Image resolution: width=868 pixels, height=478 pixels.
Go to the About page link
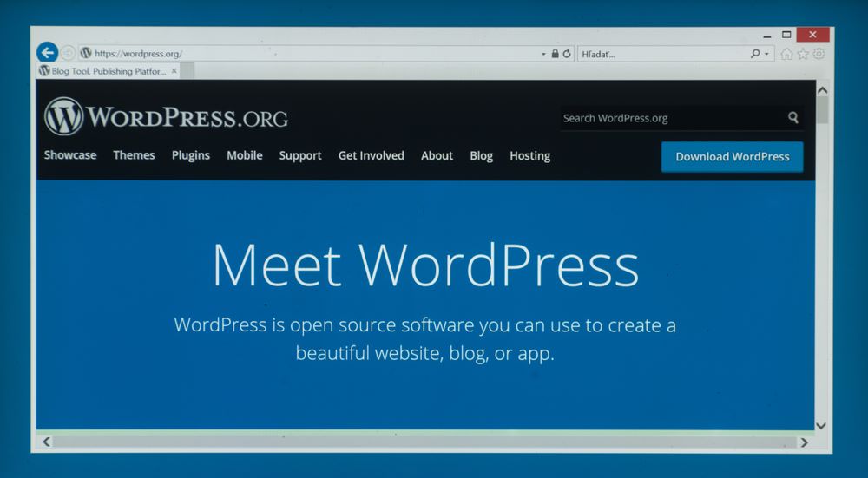(x=437, y=155)
